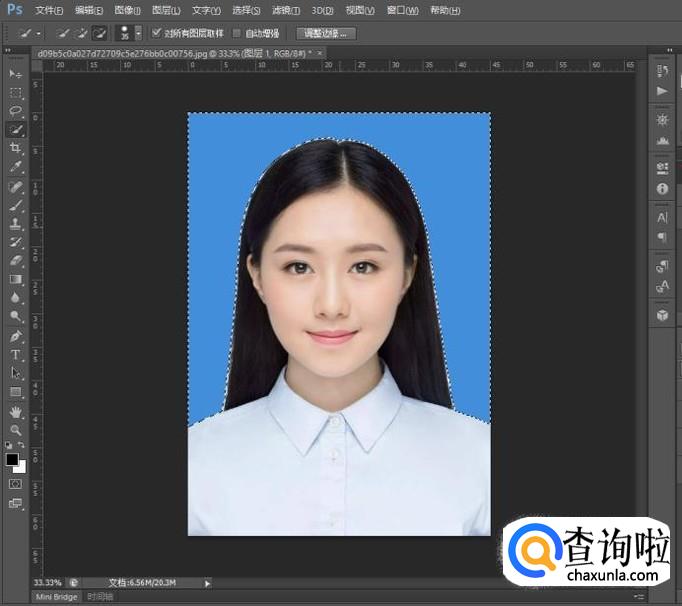682x606 pixels.
Task: Toggle 对所有图层取样 checkbox
Action: click(156, 33)
